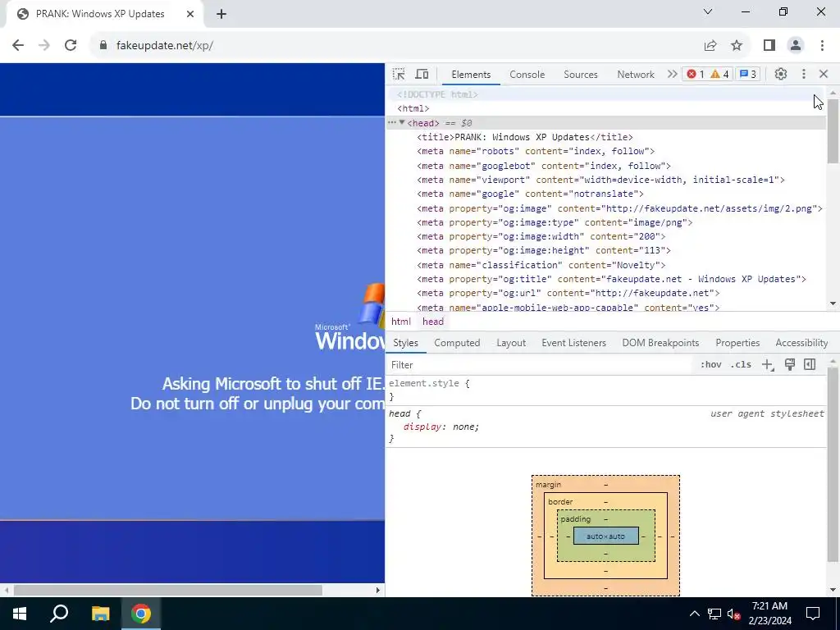Select the title element line

pyautogui.click(x=524, y=137)
